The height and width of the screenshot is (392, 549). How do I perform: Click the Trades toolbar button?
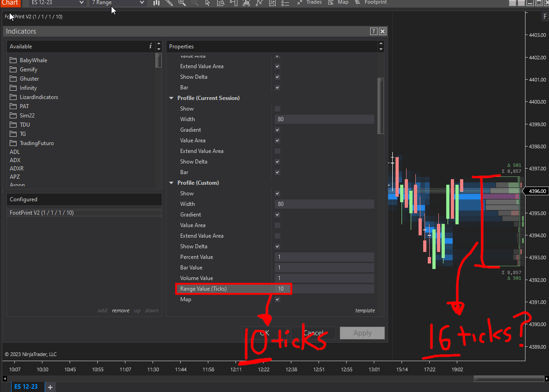[x=309, y=2]
